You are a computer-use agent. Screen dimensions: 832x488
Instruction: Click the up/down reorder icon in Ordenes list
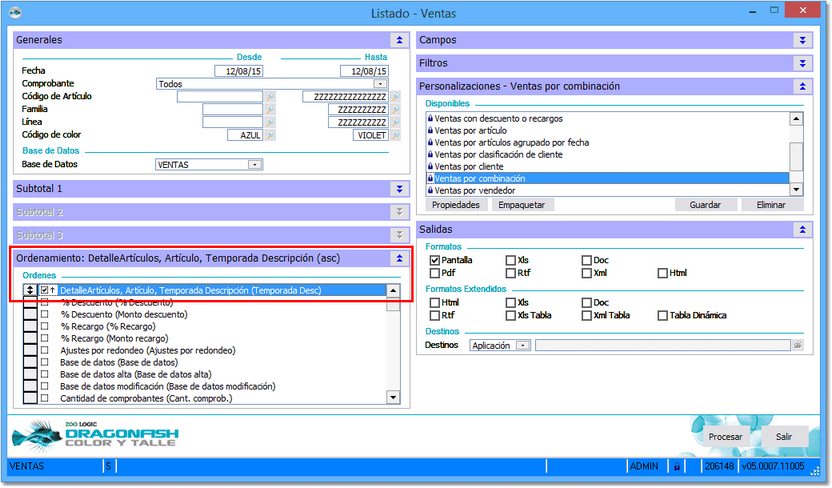pos(30,290)
